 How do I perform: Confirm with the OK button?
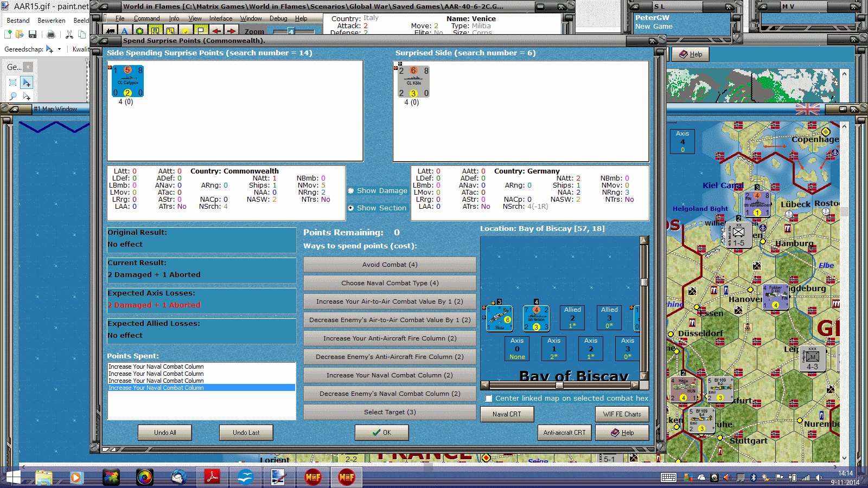tap(382, 433)
